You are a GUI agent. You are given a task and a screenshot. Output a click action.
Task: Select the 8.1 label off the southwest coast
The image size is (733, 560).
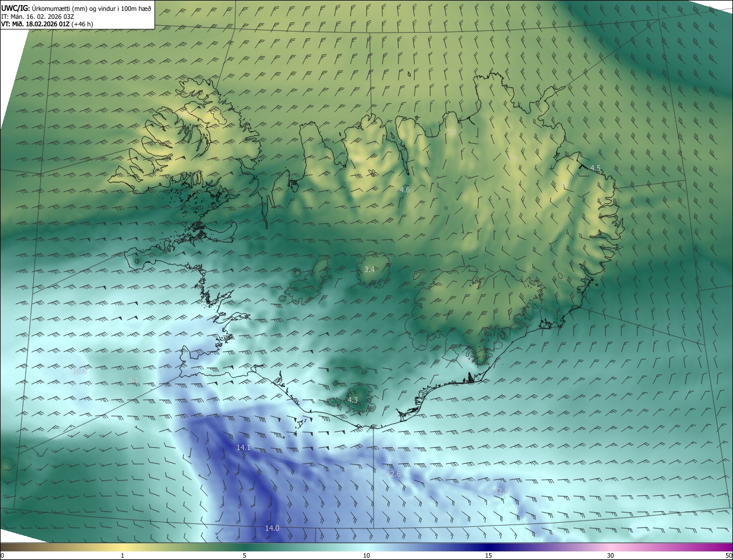[x=133, y=380]
